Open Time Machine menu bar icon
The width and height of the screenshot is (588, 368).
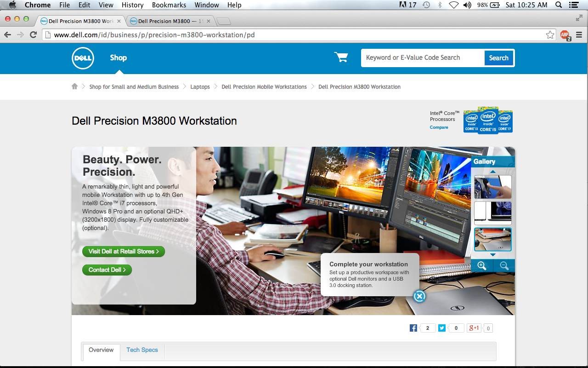[x=426, y=5]
